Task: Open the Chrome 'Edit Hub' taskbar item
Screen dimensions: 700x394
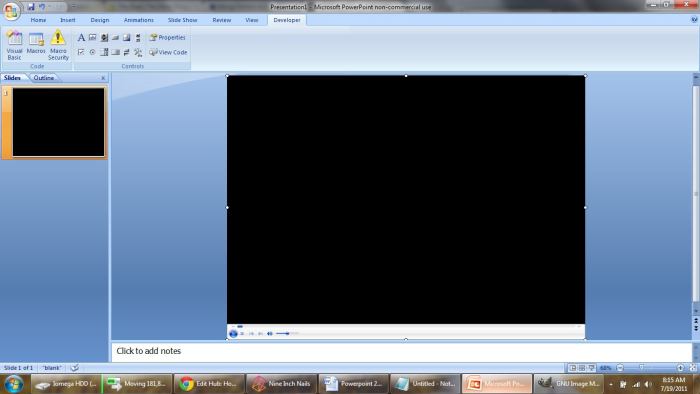Action: point(209,384)
